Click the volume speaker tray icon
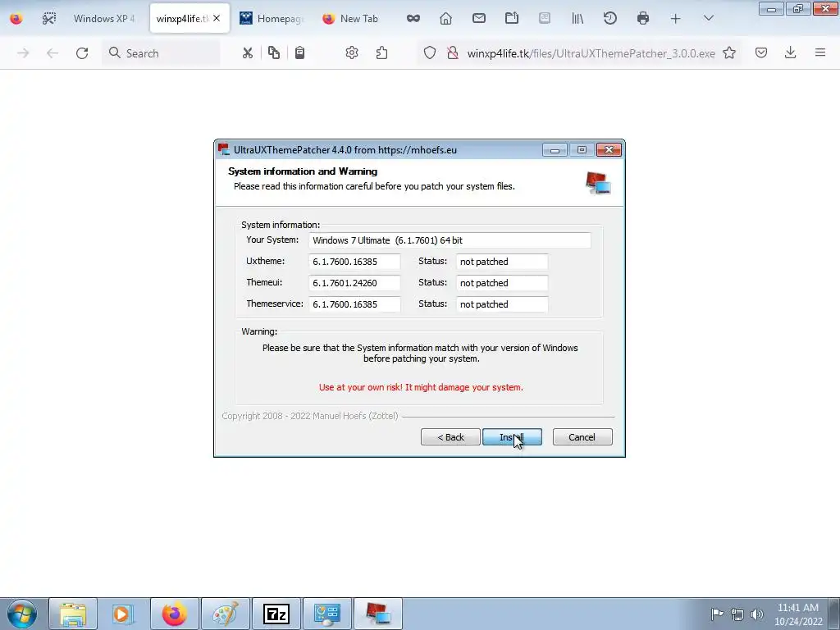This screenshot has height=630, width=840. tap(757, 614)
